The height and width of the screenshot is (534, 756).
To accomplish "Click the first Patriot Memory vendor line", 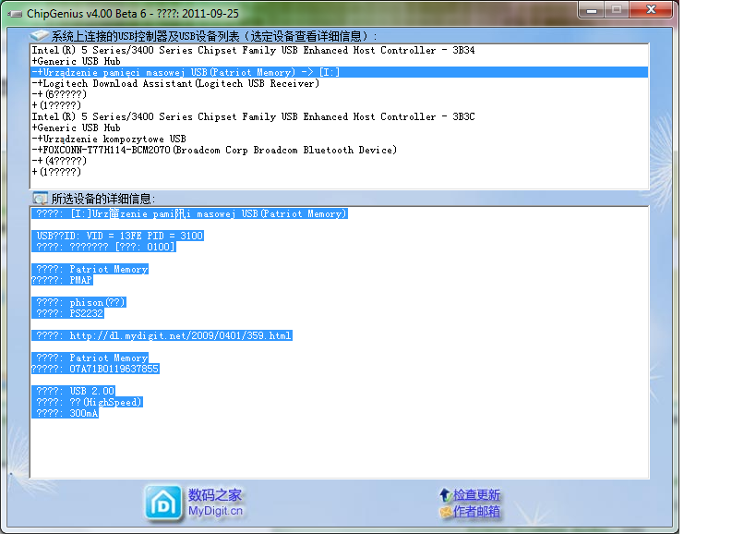I will [91, 269].
